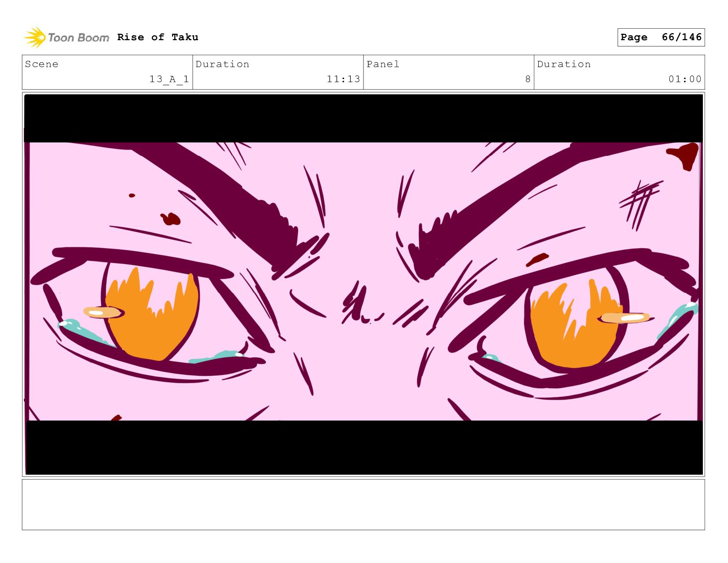Click the scene value '13_A_1'
Viewport: 728px width, 563px height.
(169, 79)
